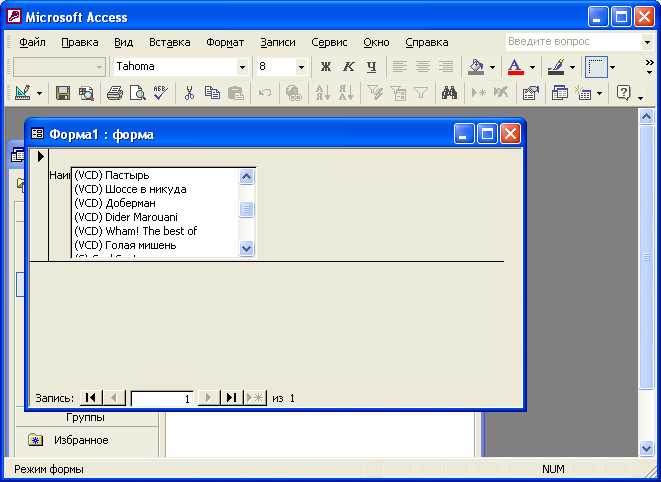Click Filter by Form icon

point(398,93)
